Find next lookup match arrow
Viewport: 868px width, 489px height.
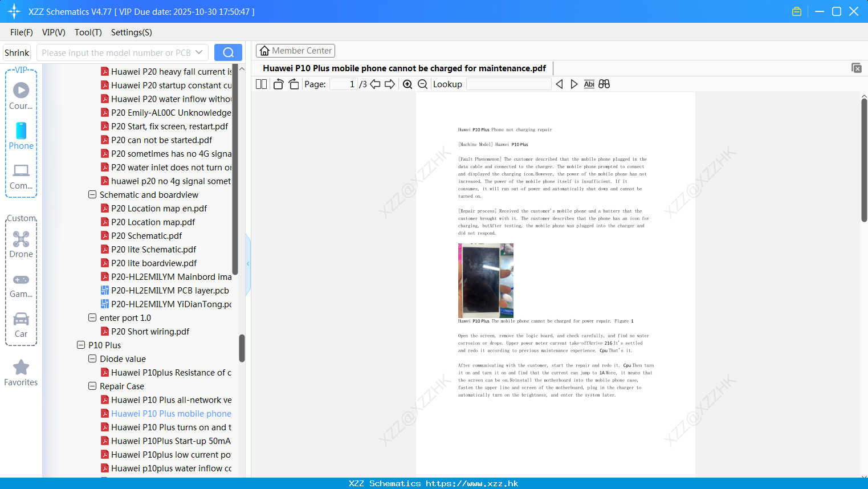click(x=574, y=84)
